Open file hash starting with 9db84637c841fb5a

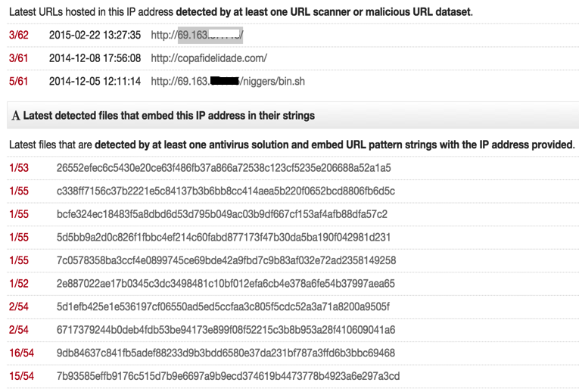226,353
